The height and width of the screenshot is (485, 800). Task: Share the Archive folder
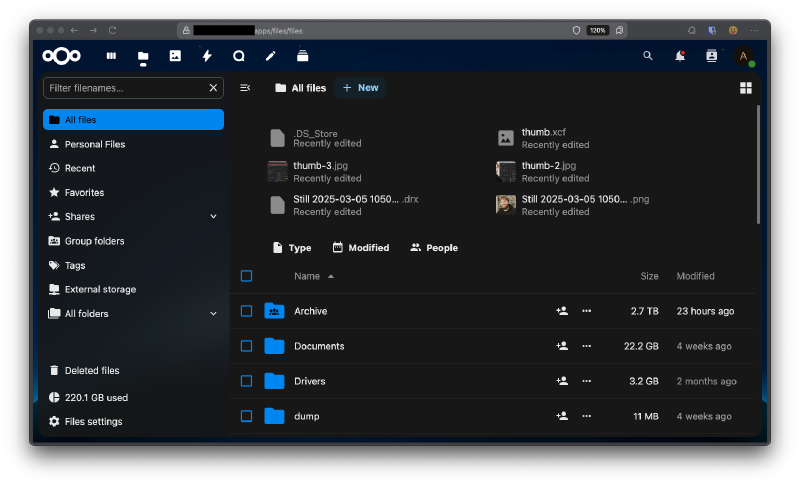[x=562, y=311]
